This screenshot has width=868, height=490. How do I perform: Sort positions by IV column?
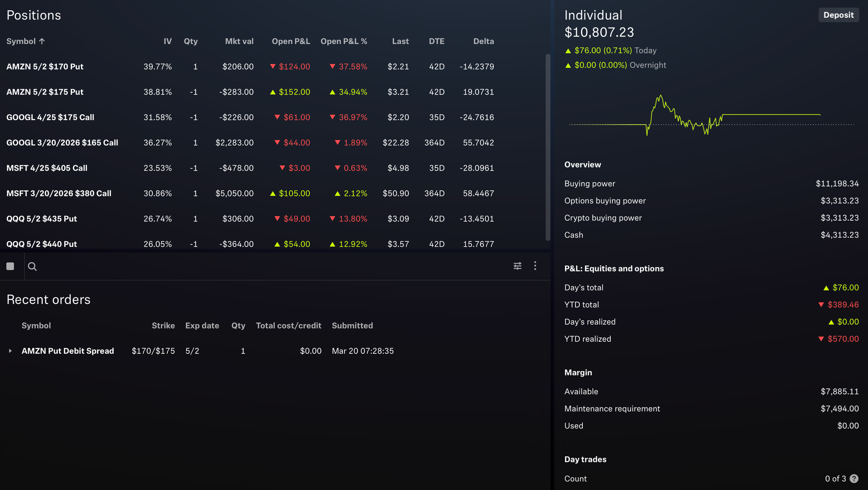(x=168, y=41)
